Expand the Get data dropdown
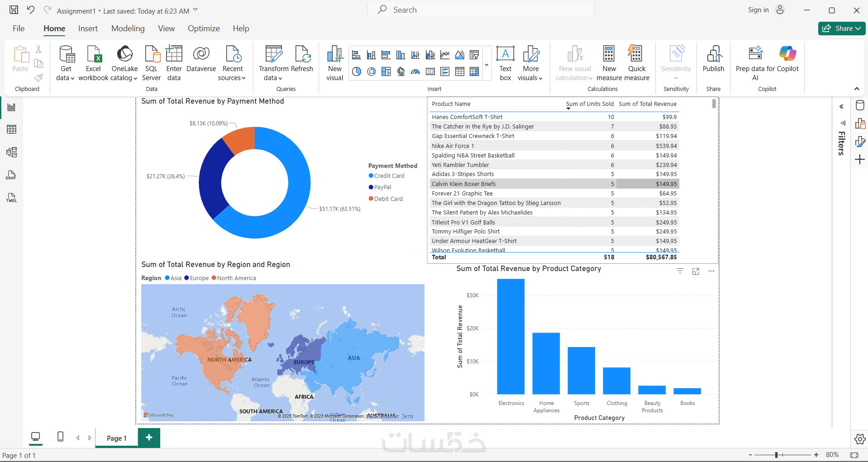Image resolution: width=868 pixels, height=462 pixels. coord(66,63)
